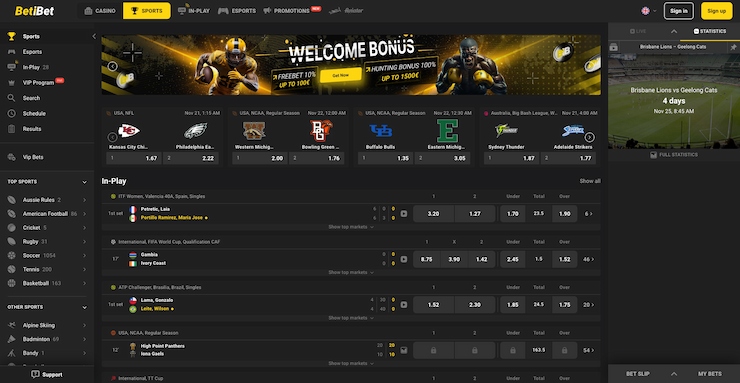This screenshot has height=383, width=740.
Task: Click the Sign up button
Action: 716,11
